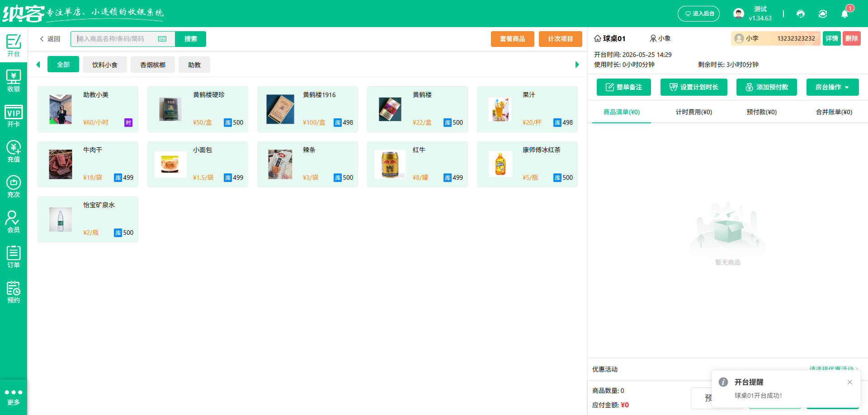
Task: Click the 开台时间 2026-05-25 14:29 text
Action: click(x=632, y=55)
